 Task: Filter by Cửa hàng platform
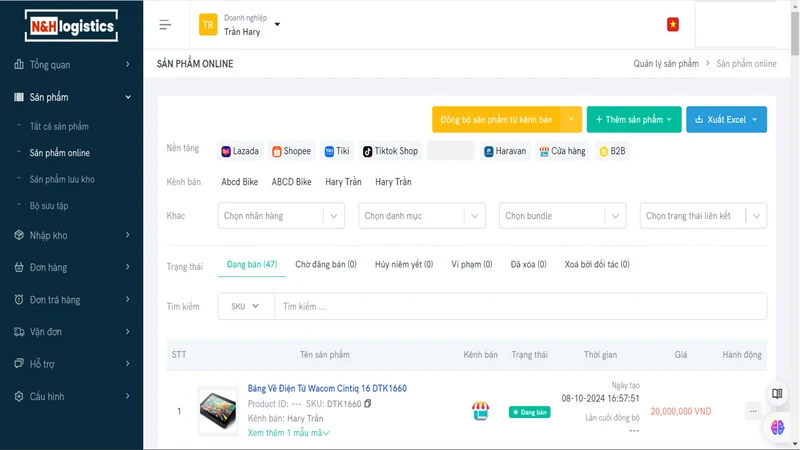pos(562,151)
